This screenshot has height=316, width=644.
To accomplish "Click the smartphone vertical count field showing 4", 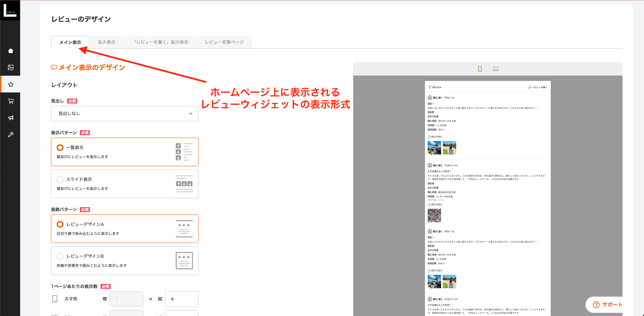I will pos(181,299).
